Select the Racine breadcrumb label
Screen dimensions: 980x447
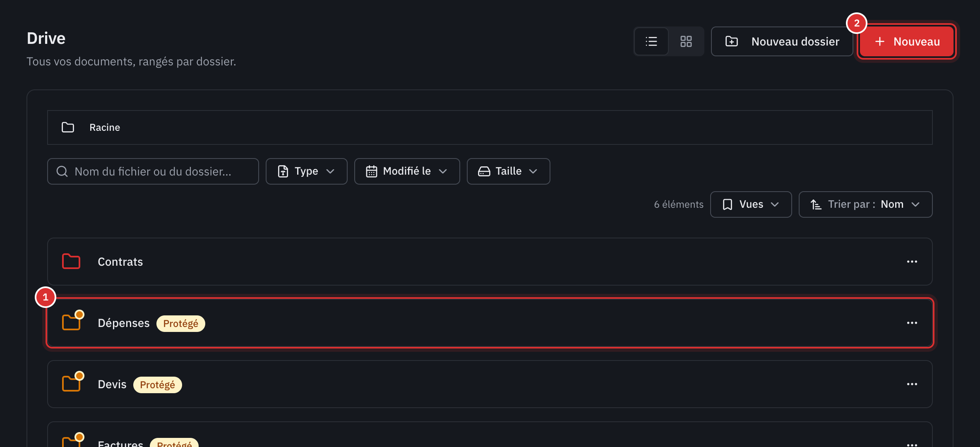tap(105, 127)
